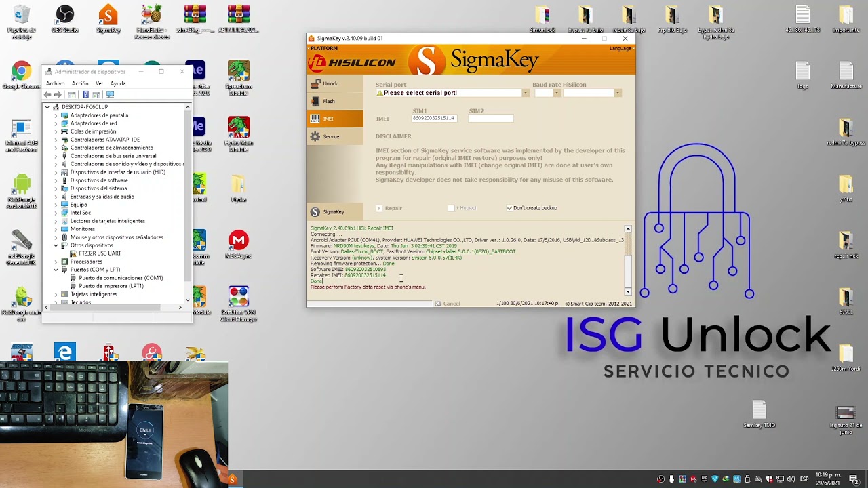Click the ESP language indicator in taskbar

(805, 479)
